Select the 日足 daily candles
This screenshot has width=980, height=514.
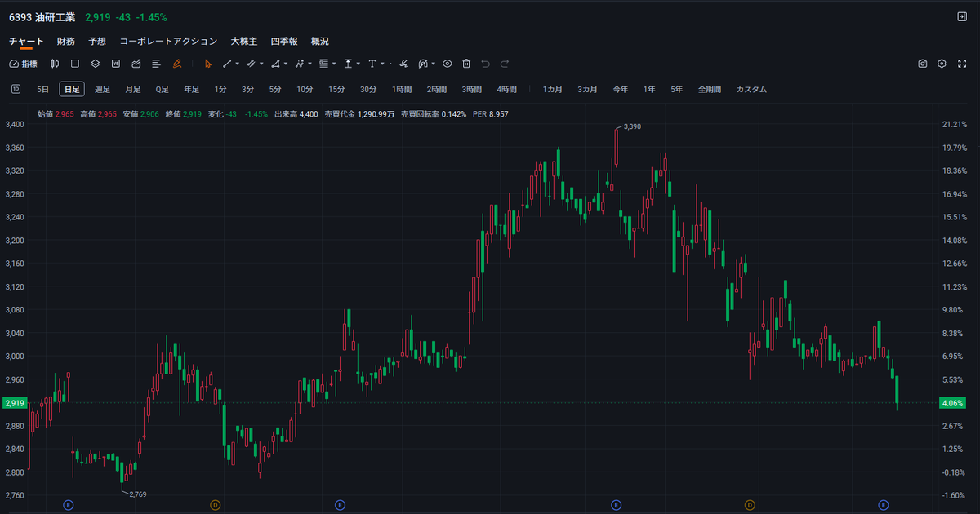click(x=72, y=90)
